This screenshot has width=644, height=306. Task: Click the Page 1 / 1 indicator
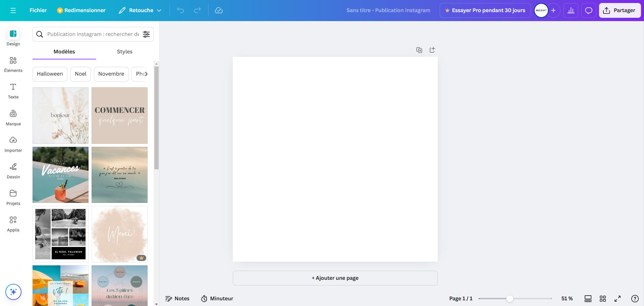[461, 299]
